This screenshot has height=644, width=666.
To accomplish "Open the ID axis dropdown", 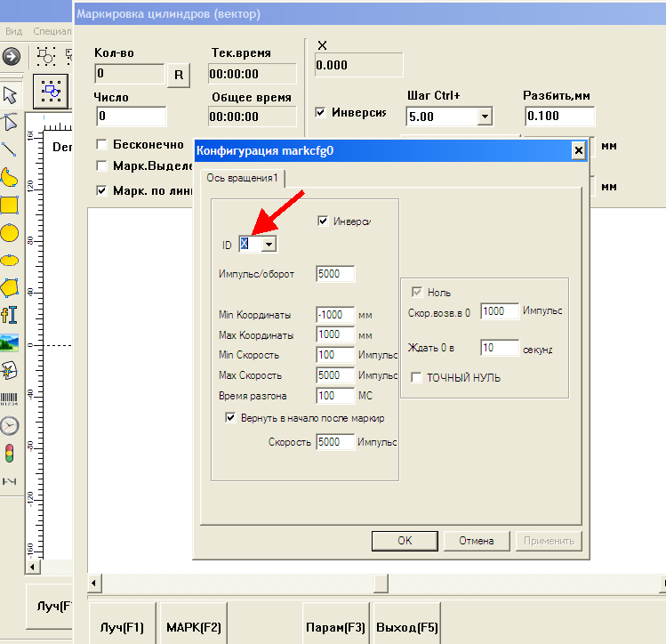I will 269,244.
